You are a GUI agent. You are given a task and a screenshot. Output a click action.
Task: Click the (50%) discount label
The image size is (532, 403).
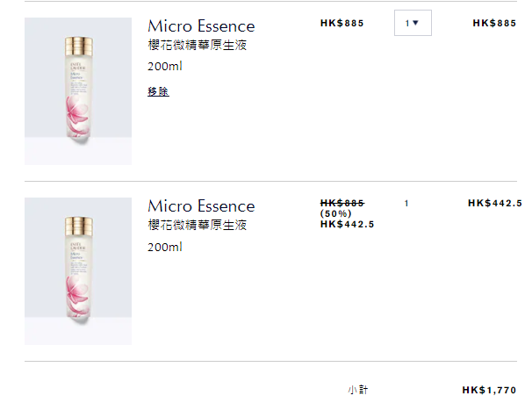[x=335, y=213]
